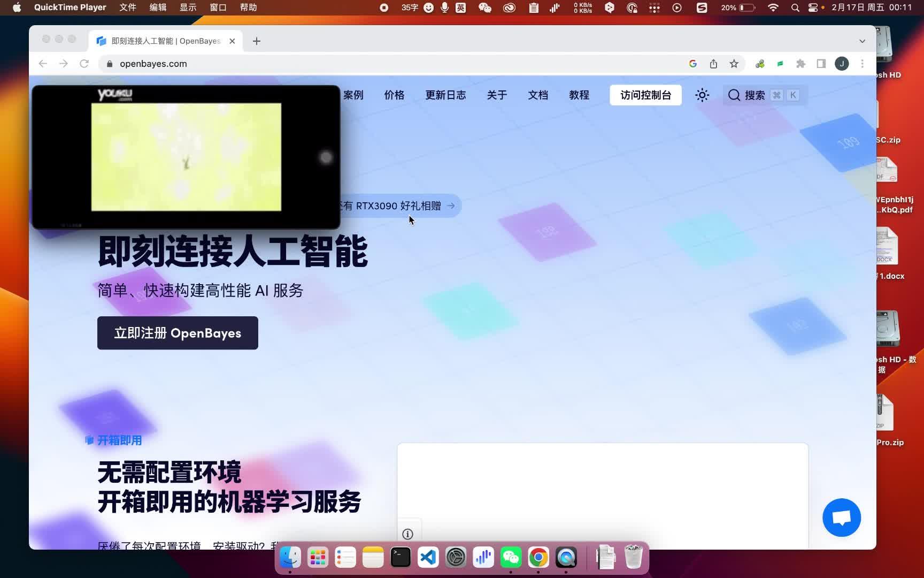
Task: Open Terminal from the Dock
Action: 401,558
